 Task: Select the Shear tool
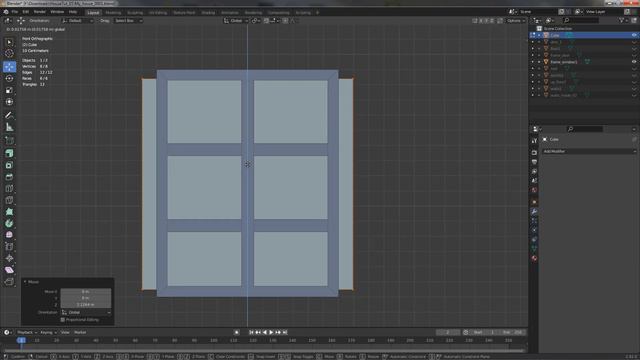[x=9, y=270]
